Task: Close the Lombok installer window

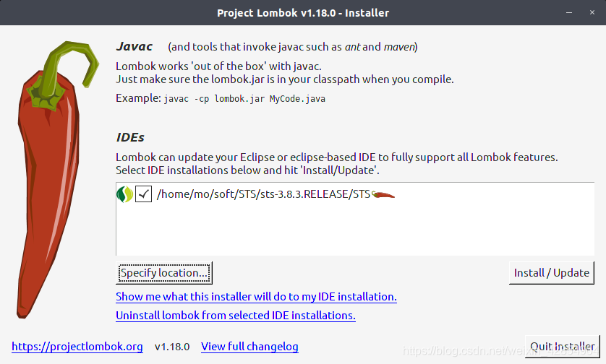Action: (x=592, y=12)
